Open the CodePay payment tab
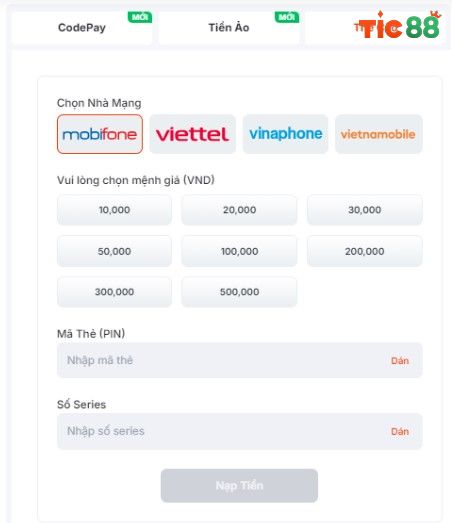452x523 pixels. (82, 28)
